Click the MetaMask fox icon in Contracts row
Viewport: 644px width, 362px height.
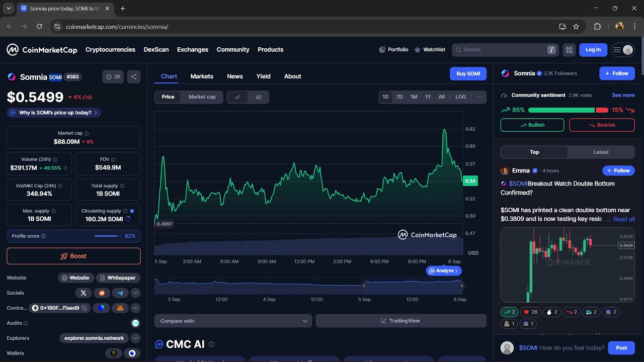pos(120,308)
